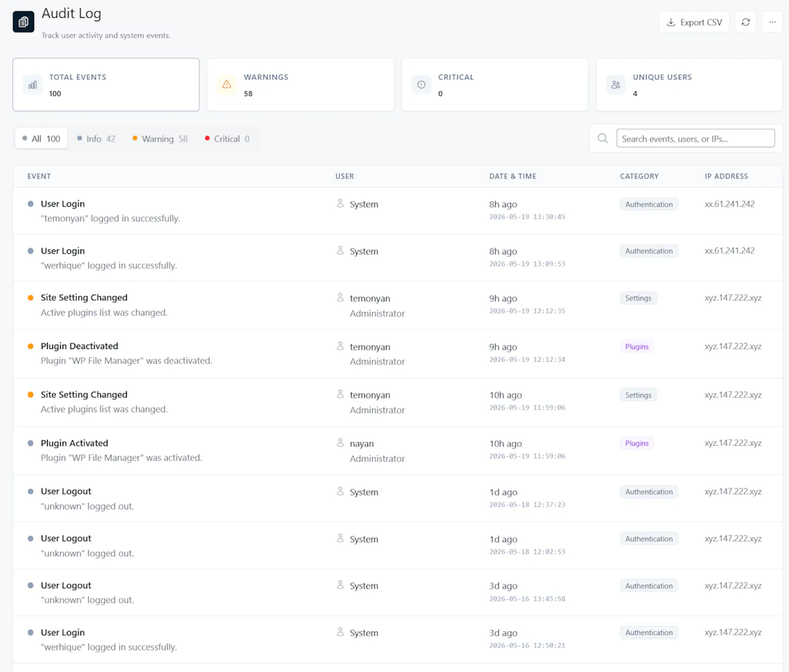Click the Plugin Deactivated event title
The height and width of the screenshot is (672, 789).
click(79, 346)
